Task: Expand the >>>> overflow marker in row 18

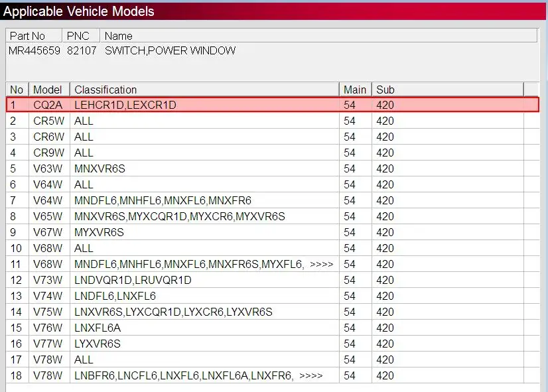Action: click(311, 376)
